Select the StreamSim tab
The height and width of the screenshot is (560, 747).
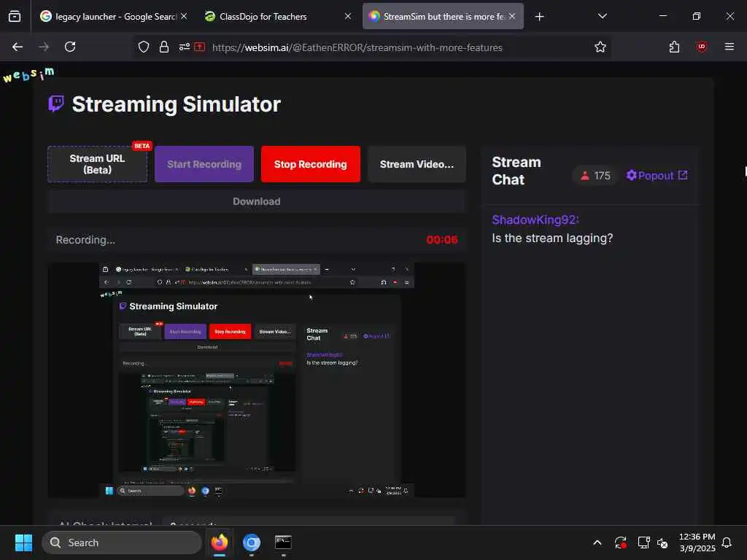[x=443, y=16]
